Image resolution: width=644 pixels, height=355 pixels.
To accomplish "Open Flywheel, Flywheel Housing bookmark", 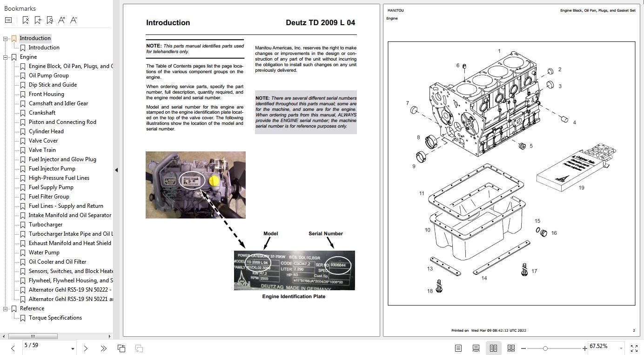I will (71, 280).
